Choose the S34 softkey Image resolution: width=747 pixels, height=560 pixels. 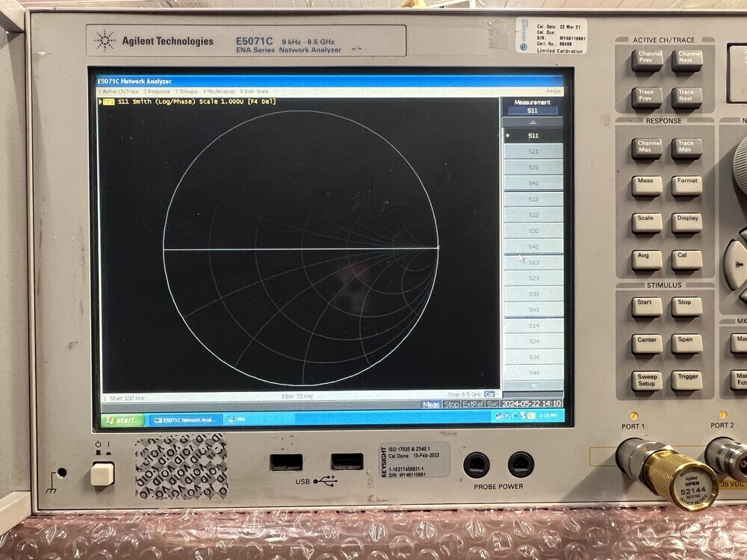tap(533, 357)
